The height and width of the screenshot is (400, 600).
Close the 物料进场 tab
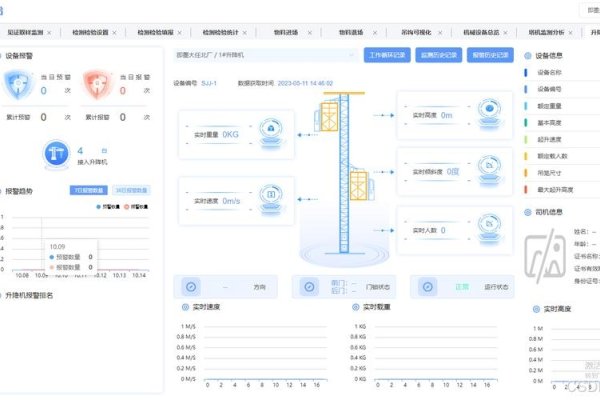point(310,33)
